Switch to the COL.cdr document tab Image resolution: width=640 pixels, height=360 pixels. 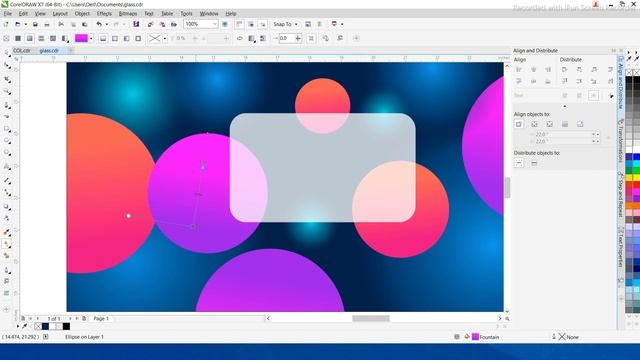(22, 51)
